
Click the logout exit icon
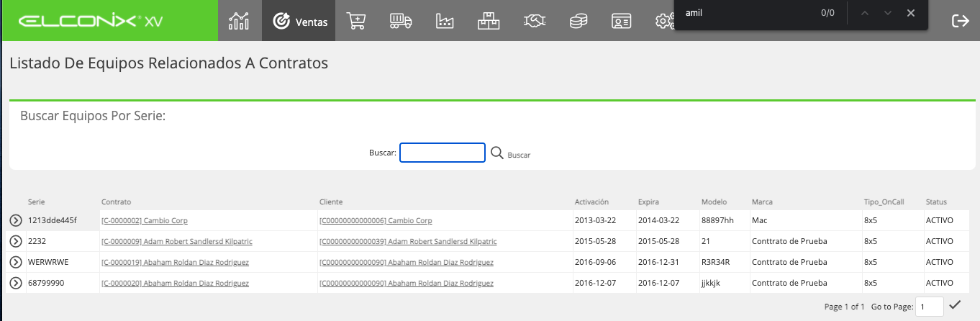tap(961, 21)
